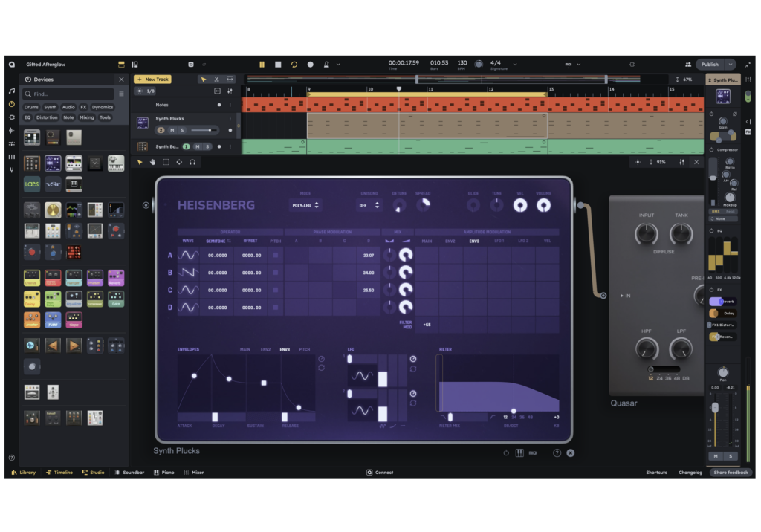The height and width of the screenshot is (532, 761).
Task: Select the split scissors tool
Action: point(216,79)
